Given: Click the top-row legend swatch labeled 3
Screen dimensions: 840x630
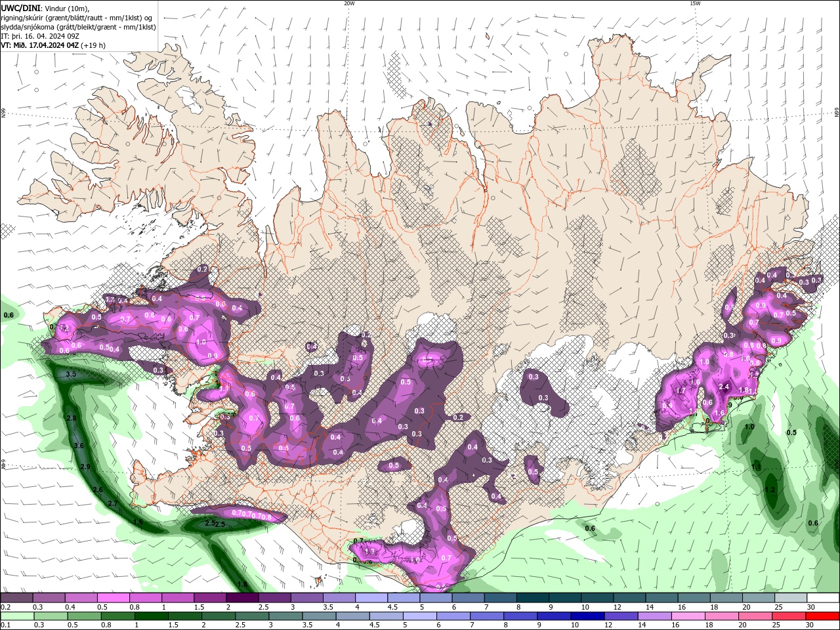Looking at the screenshot, I should pyautogui.click(x=306, y=598).
